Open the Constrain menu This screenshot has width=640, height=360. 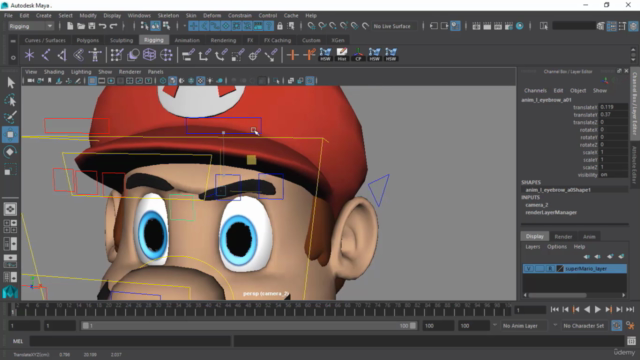tap(240, 16)
